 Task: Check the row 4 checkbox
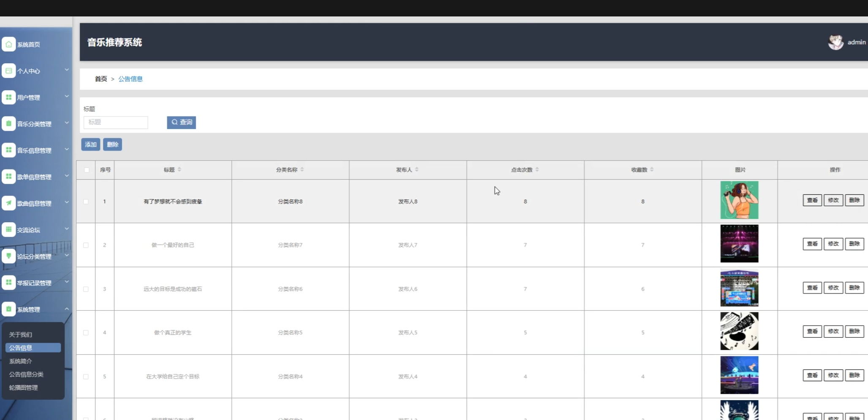coord(86,333)
